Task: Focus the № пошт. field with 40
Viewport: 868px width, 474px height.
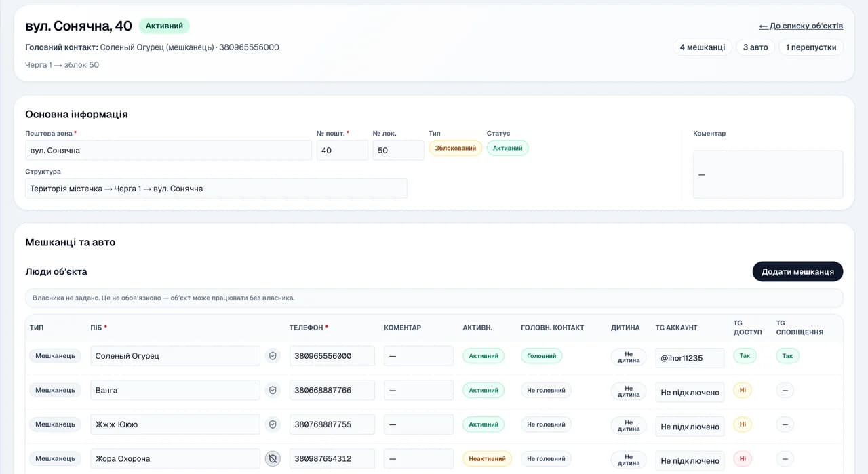Action: [342, 150]
